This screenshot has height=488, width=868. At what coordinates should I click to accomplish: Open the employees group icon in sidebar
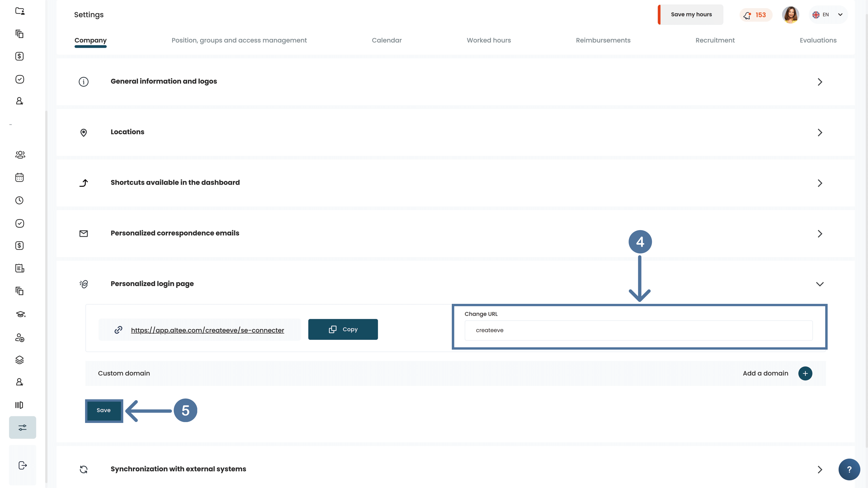point(20,155)
